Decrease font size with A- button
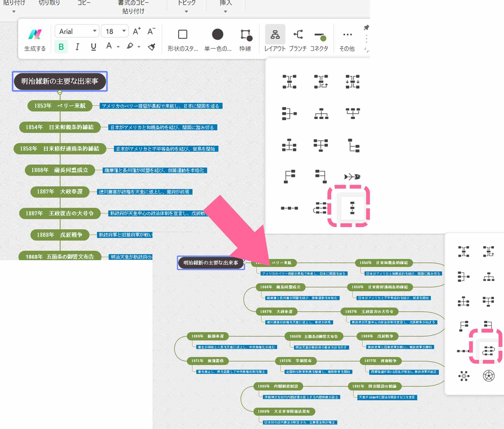 pos(151,31)
